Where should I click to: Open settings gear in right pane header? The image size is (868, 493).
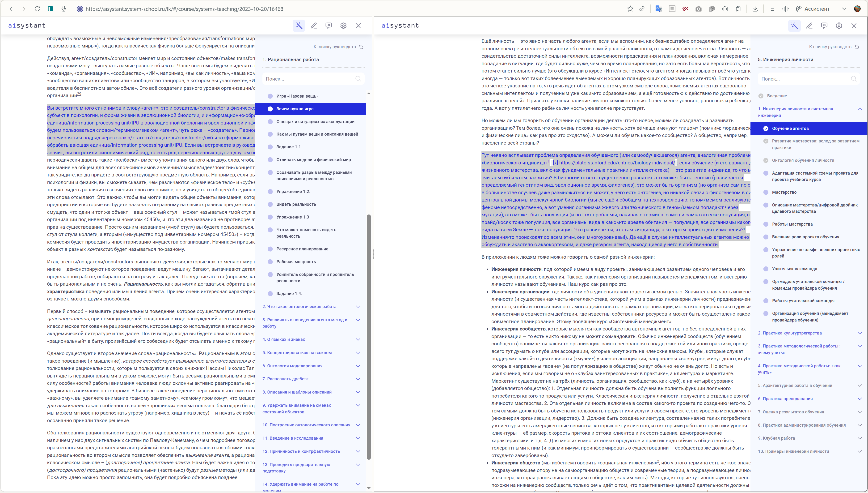839,26
